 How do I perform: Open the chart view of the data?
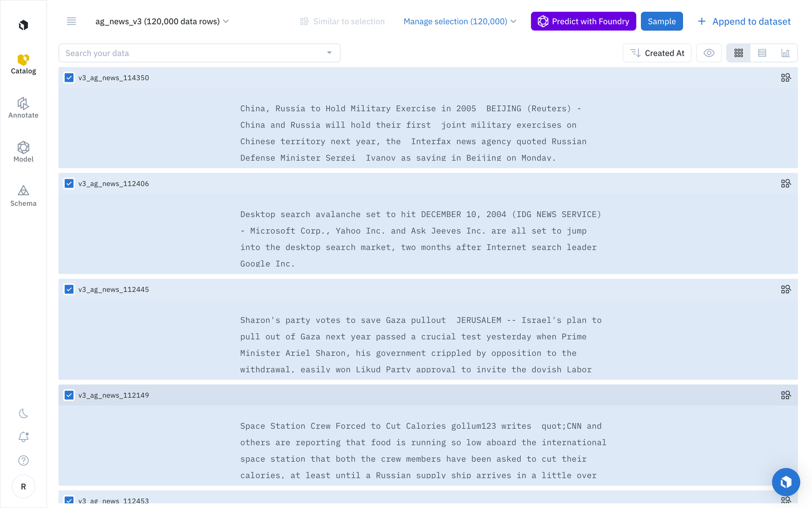point(785,52)
